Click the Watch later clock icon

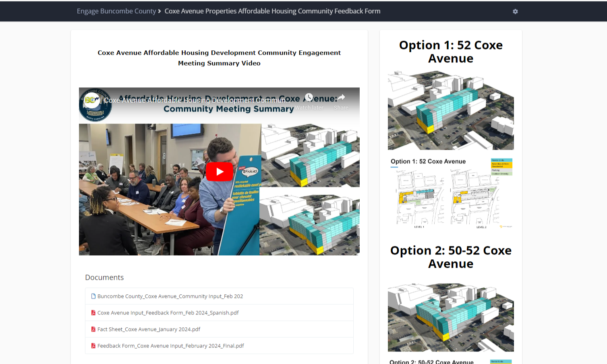(x=309, y=97)
